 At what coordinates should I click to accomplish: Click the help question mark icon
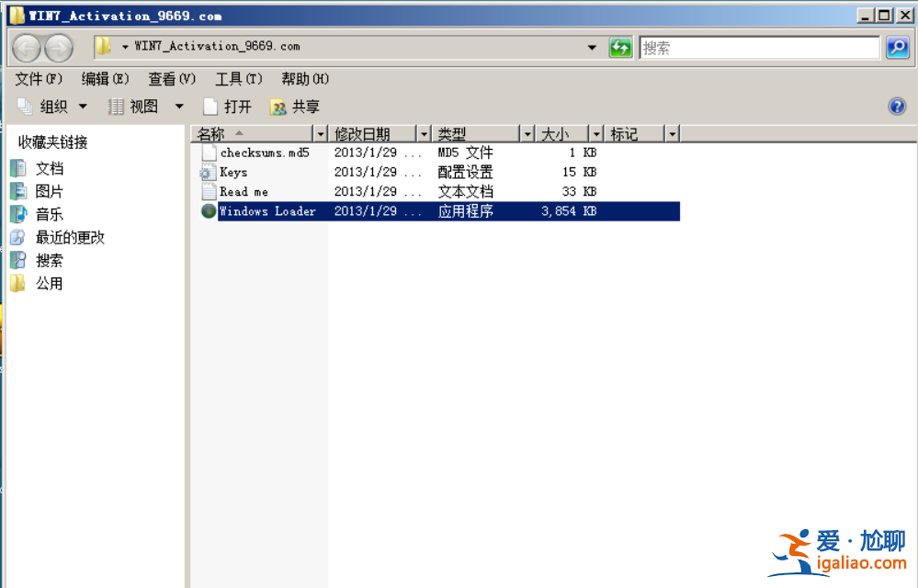[896, 106]
